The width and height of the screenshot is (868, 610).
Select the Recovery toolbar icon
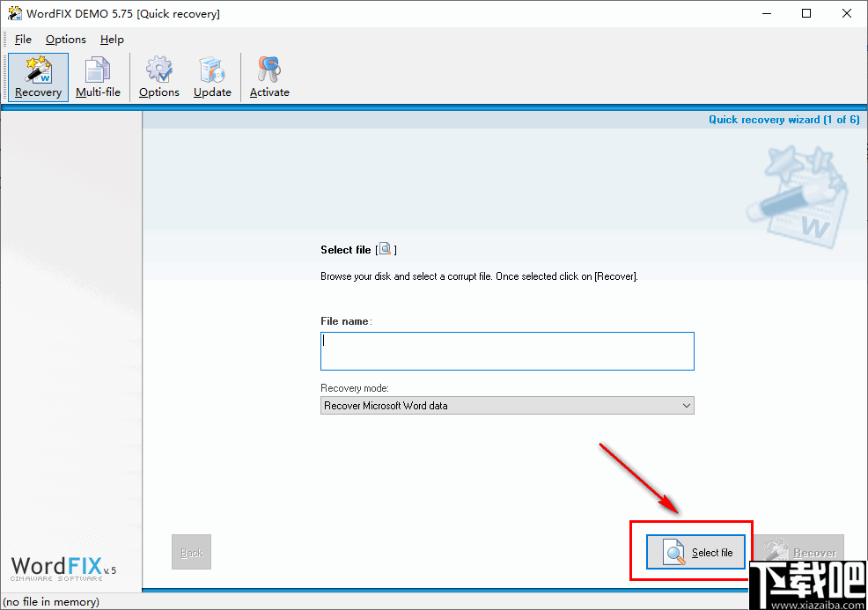pos(38,77)
